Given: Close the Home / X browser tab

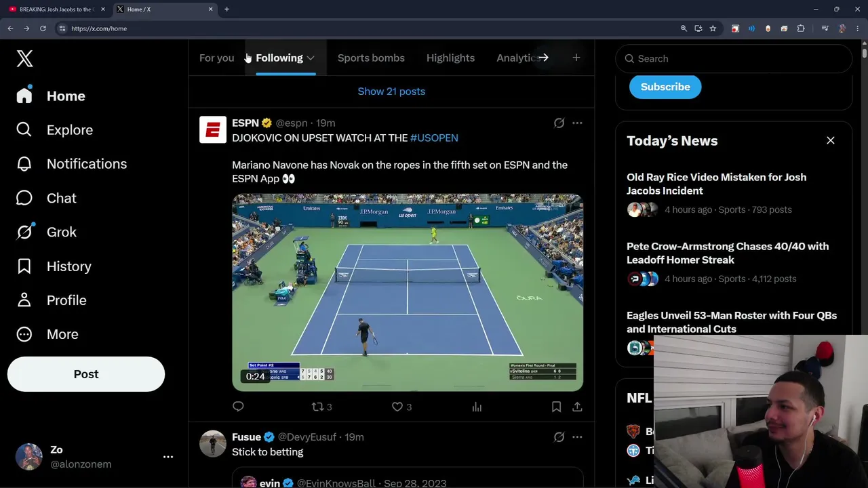Looking at the screenshot, I should [210, 9].
